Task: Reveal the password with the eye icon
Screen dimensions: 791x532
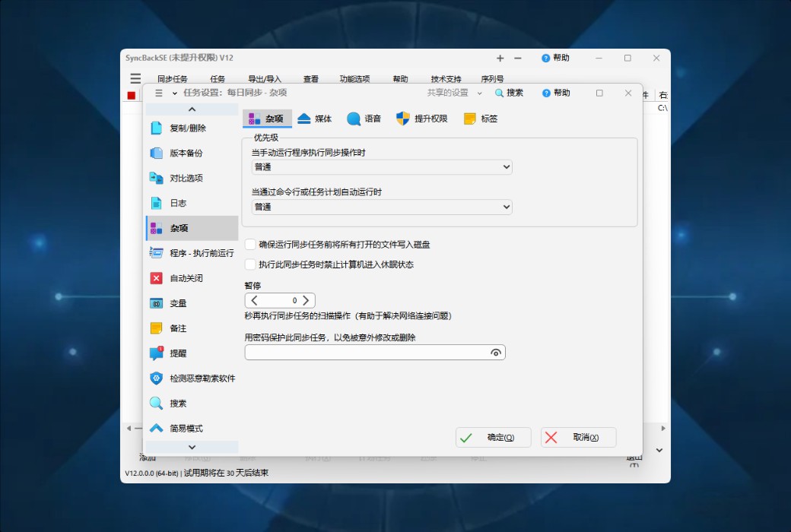Action: point(497,352)
